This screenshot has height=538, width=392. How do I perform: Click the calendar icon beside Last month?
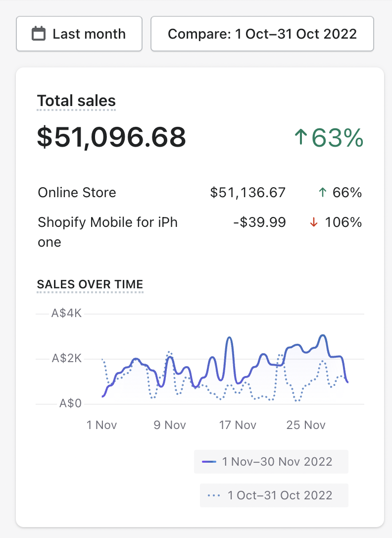click(38, 34)
